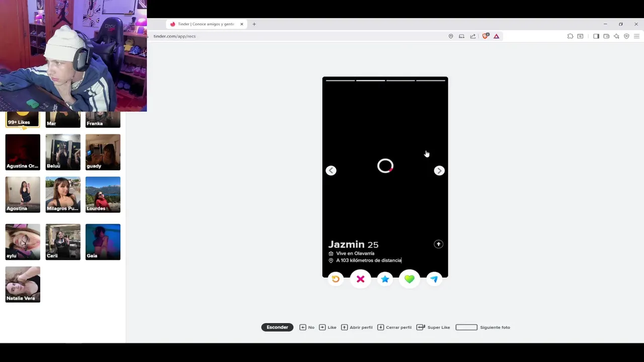Click the blue paper plane Boost button

[x=434, y=279]
